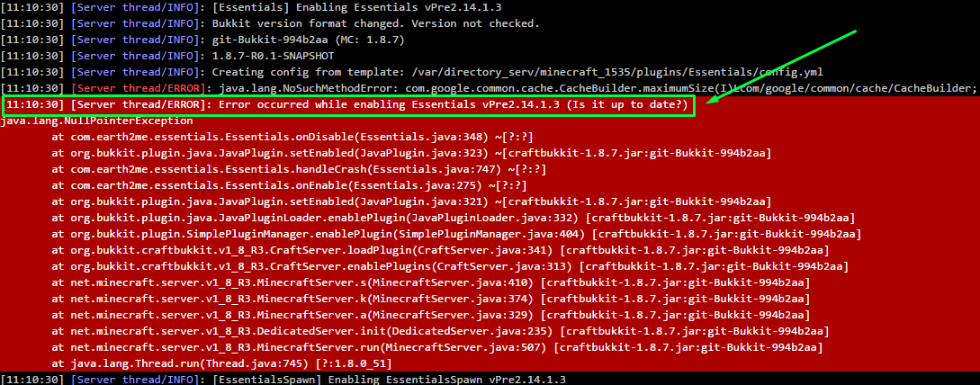Click the Essentials.handleCrash stack trace entry
Viewport: 980px width, 385px height.
(292, 169)
